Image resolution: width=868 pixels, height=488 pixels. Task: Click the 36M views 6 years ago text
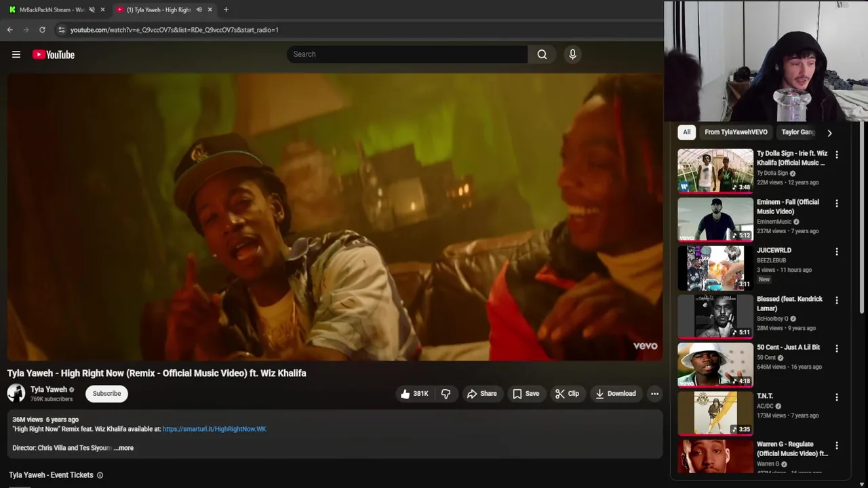(45, 420)
